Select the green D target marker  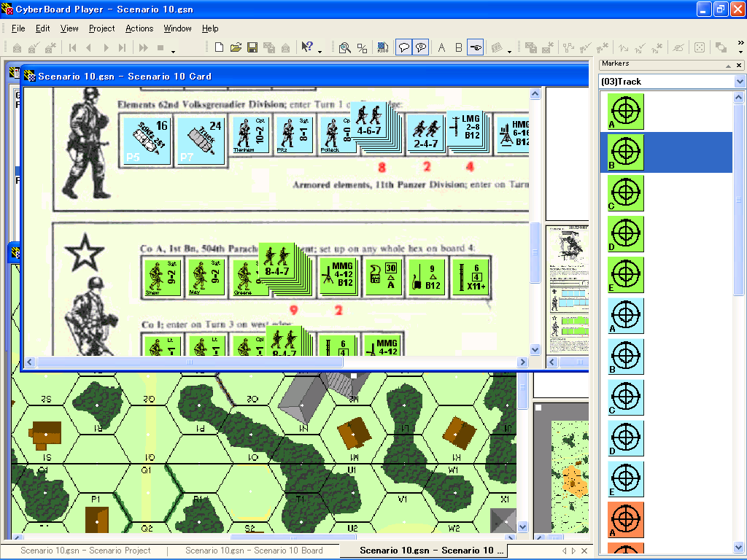click(x=625, y=234)
